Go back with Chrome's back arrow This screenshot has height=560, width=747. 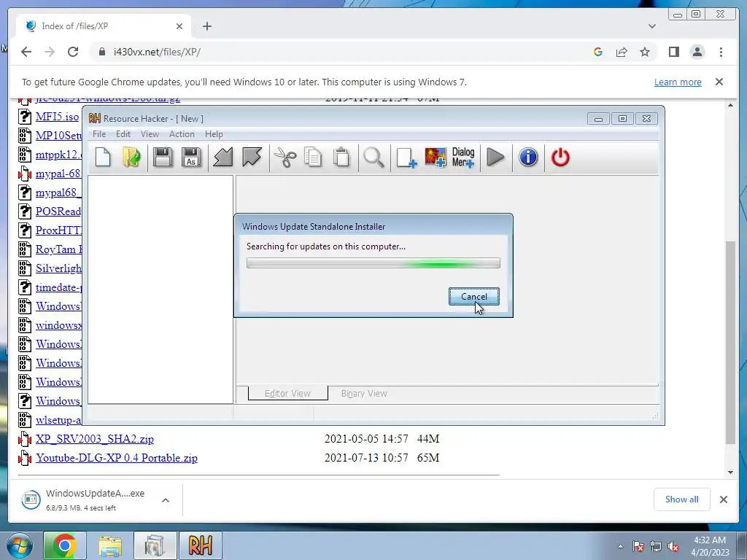[x=26, y=52]
